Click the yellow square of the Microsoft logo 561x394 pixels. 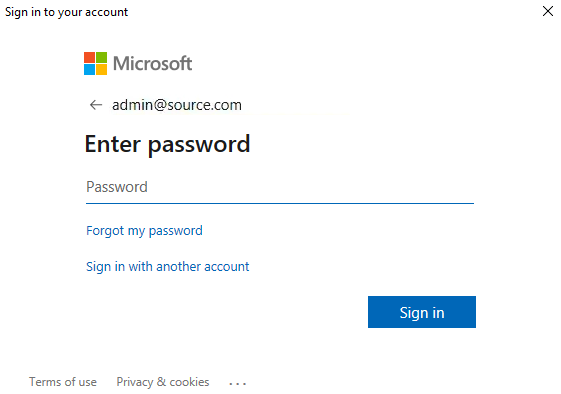[x=101, y=69]
